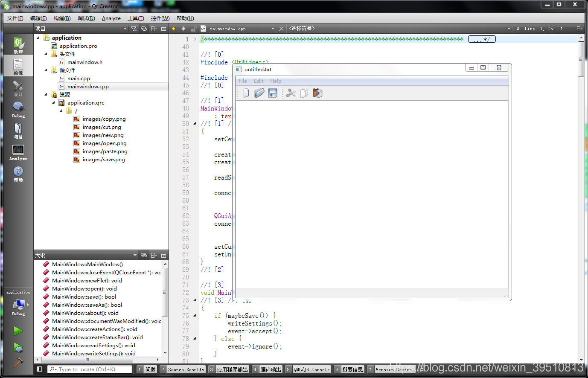This screenshot has width=588, height=378.
Task: Open the Edit menu in Qt Creator
Action: pos(38,18)
